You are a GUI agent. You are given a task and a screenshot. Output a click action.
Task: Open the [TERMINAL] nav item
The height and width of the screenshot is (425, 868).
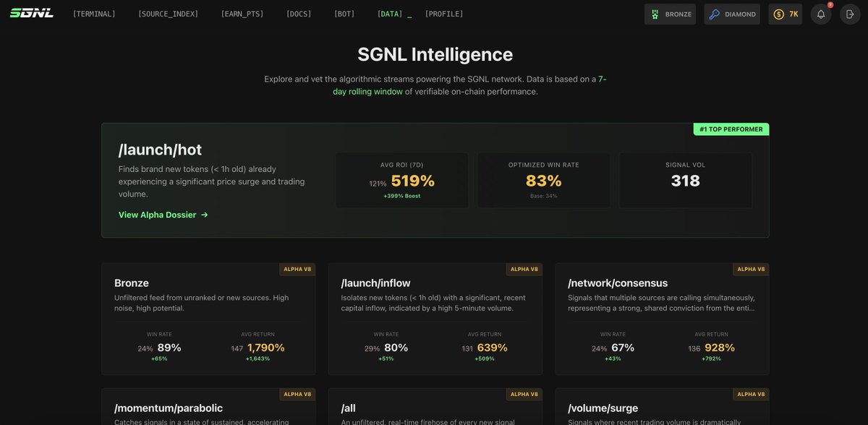(x=94, y=14)
